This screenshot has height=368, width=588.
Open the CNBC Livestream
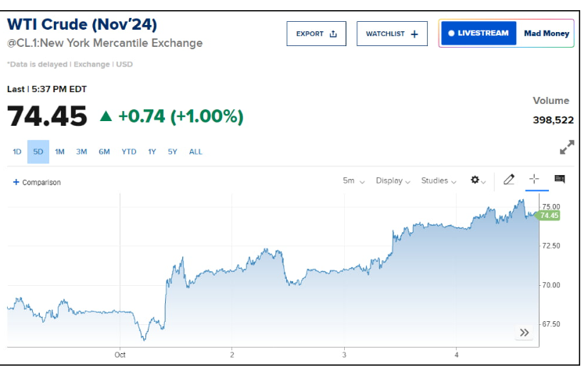click(479, 34)
